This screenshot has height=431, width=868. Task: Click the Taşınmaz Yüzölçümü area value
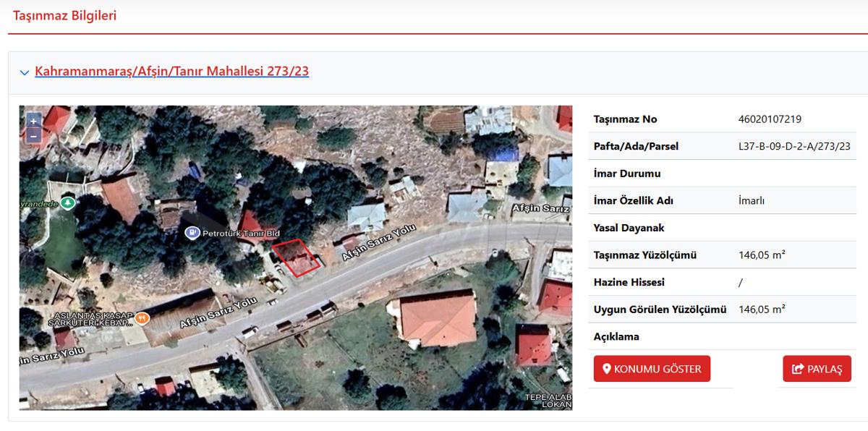pyautogui.click(x=762, y=255)
